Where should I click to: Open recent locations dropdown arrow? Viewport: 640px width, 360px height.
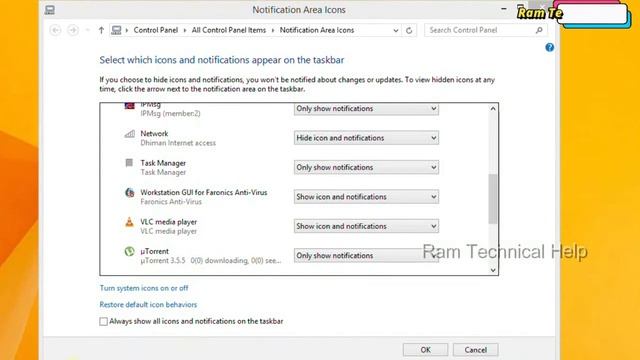coord(87,30)
